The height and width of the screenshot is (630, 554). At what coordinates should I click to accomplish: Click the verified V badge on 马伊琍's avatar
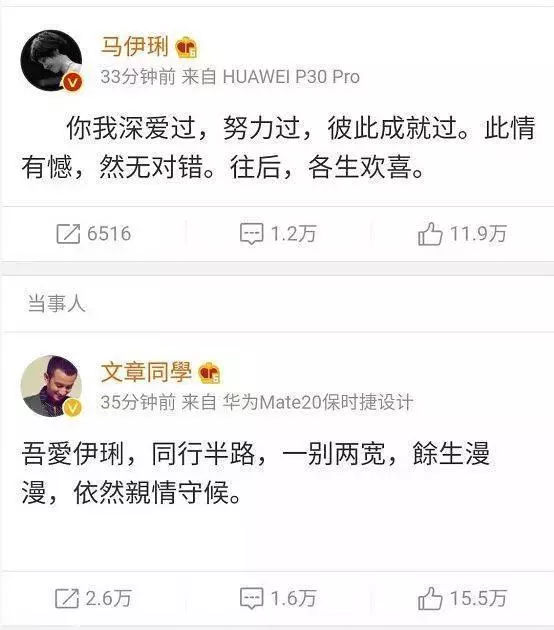click(x=73, y=83)
